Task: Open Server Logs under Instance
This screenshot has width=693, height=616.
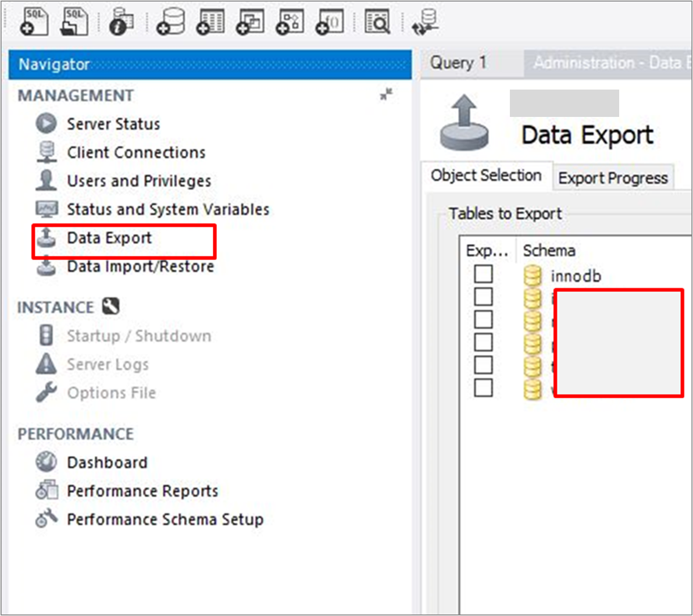Action: click(108, 364)
